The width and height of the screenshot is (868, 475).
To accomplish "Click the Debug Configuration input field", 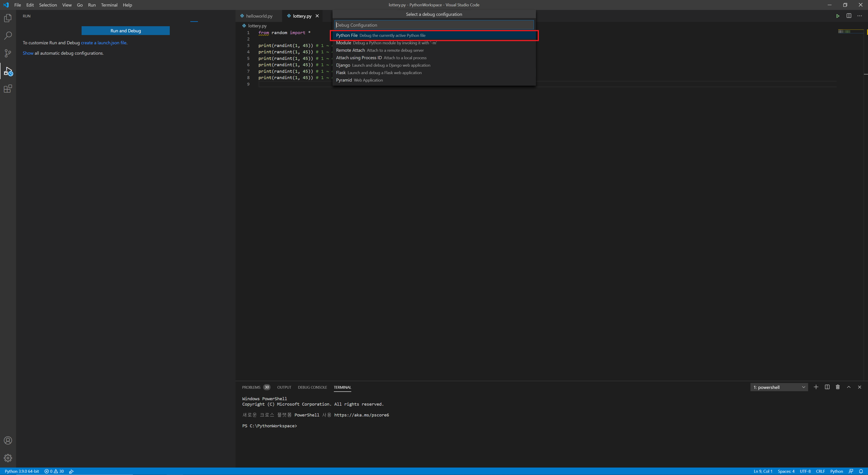I will 434,25.
